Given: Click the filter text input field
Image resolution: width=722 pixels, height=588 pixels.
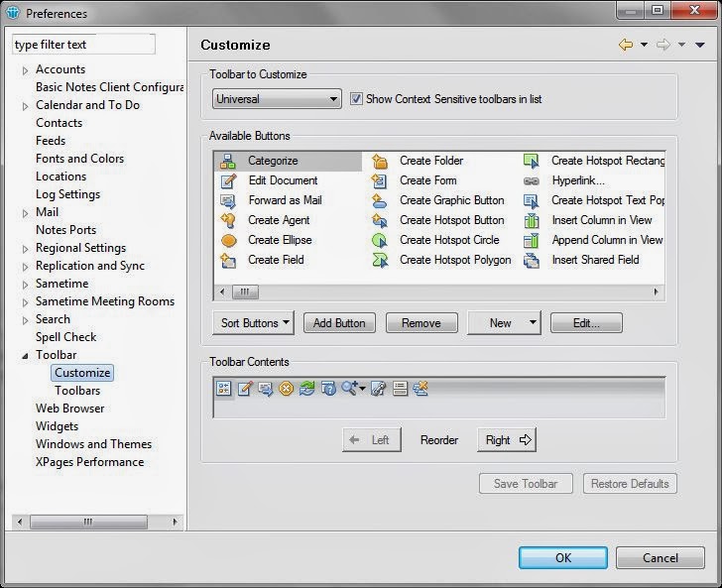Looking at the screenshot, I should pyautogui.click(x=83, y=45).
